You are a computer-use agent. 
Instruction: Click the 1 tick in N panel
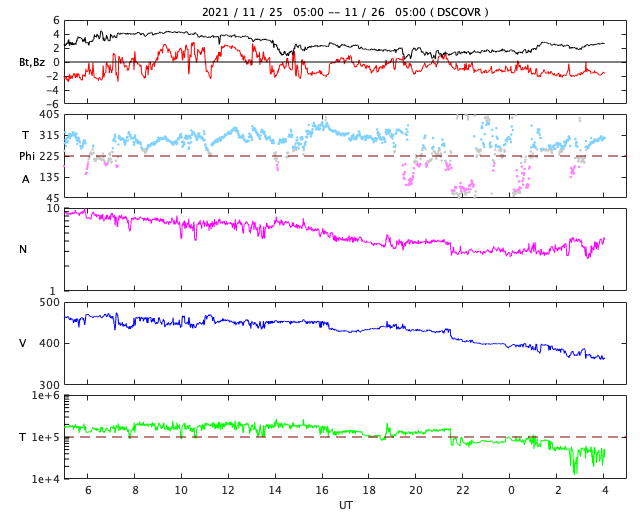coord(52,291)
